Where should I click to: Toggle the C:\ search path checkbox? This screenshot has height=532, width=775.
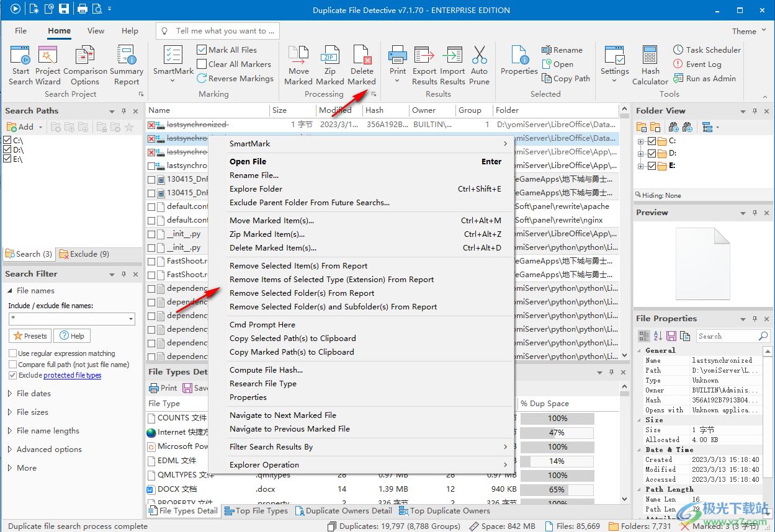click(x=7, y=140)
